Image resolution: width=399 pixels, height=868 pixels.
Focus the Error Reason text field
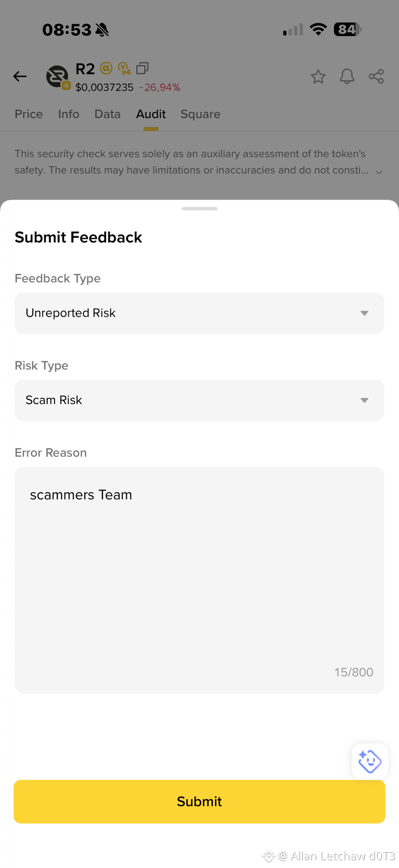[x=199, y=580]
